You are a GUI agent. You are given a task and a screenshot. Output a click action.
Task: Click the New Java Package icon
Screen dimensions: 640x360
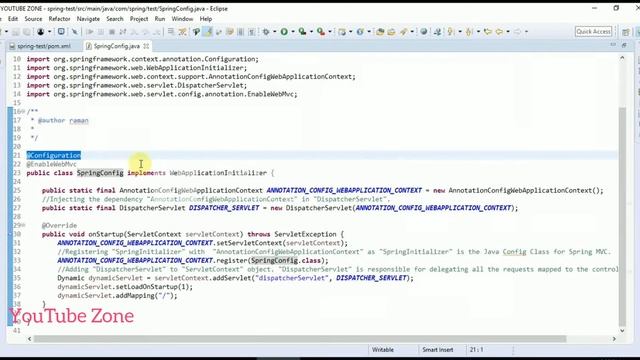coord(342,31)
